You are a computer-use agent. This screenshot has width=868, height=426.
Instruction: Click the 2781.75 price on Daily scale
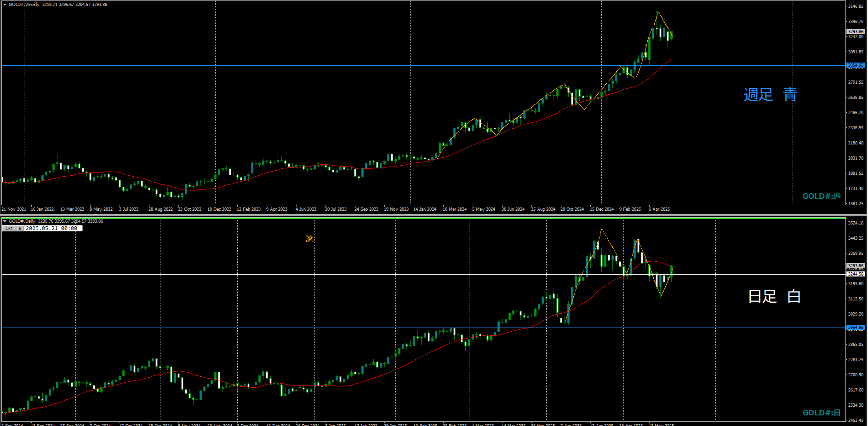coord(856,360)
